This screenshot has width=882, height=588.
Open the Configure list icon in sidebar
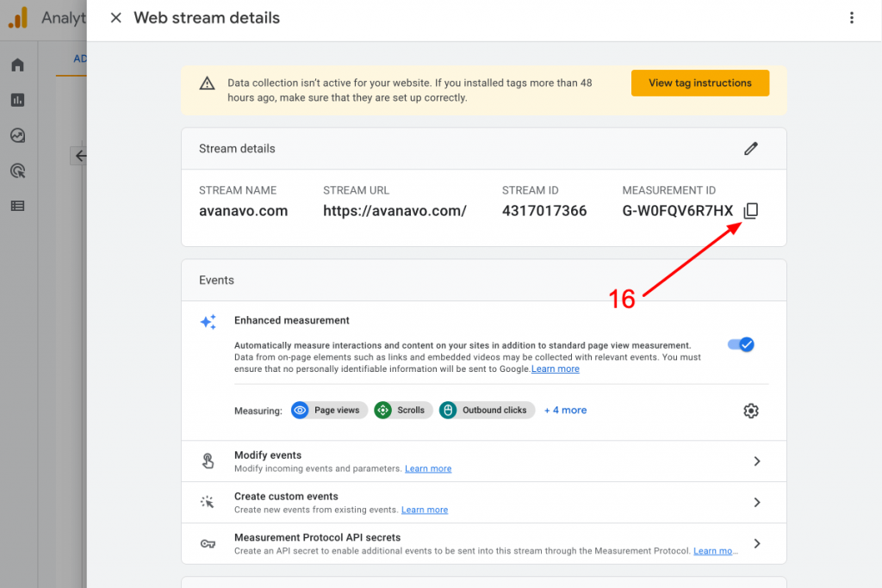(18, 206)
